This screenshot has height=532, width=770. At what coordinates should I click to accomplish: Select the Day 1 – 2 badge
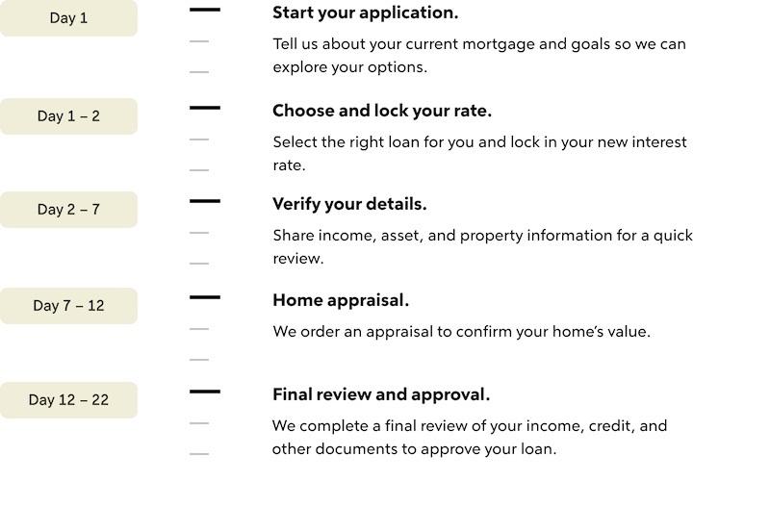tap(68, 116)
